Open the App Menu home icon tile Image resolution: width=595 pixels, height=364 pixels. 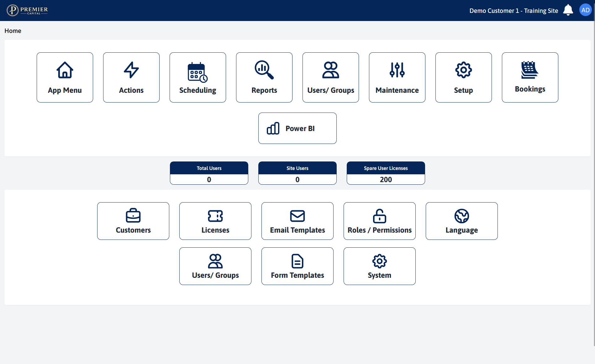click(x=65, y=77)
